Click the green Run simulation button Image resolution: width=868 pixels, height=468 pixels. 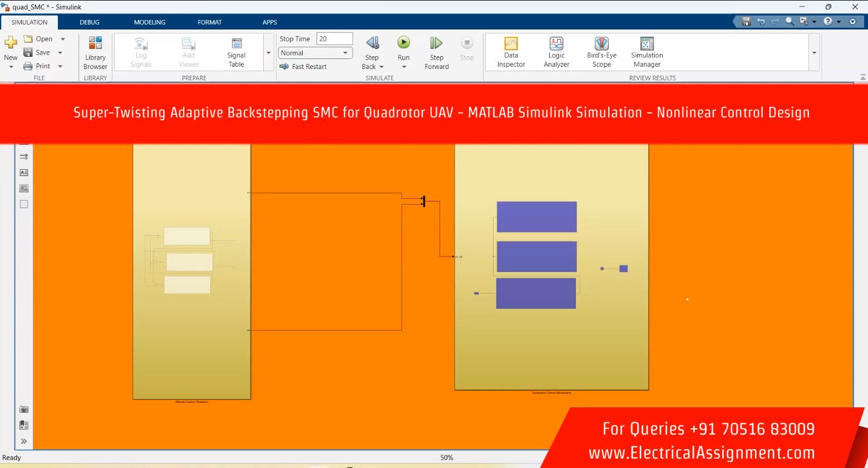403,43
